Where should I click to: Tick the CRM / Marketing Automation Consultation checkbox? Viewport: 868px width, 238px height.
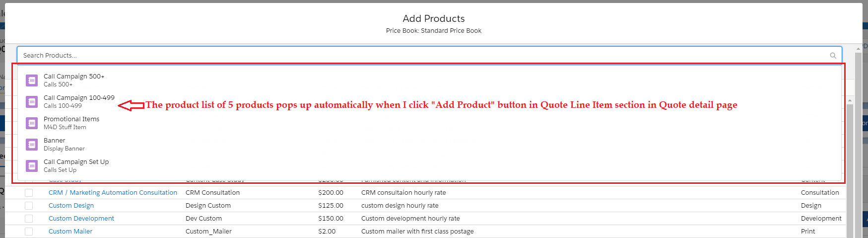(x=29, y=193)
